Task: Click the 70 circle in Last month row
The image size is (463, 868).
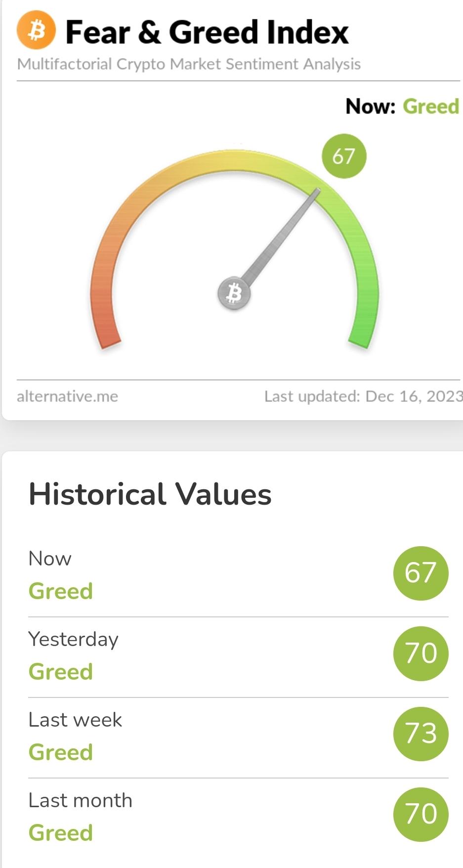Action: 421,814
